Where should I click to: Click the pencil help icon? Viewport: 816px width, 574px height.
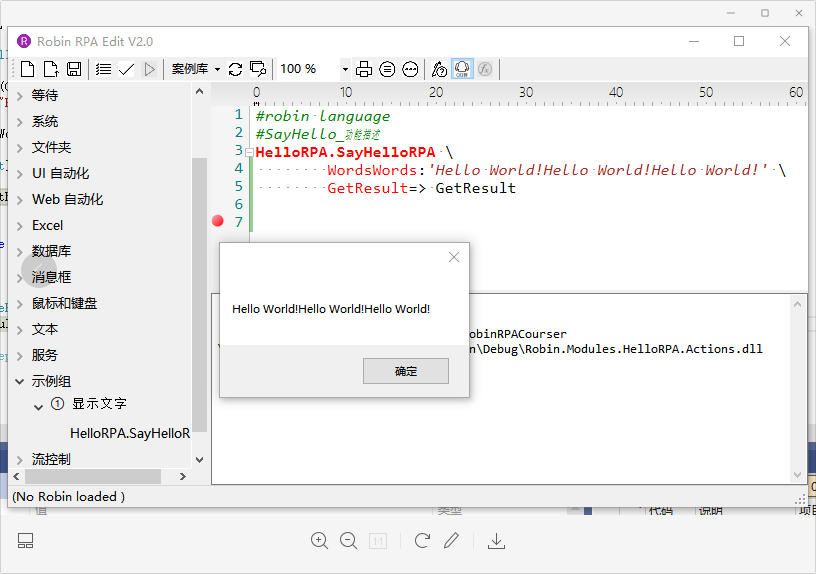point(439,69)
